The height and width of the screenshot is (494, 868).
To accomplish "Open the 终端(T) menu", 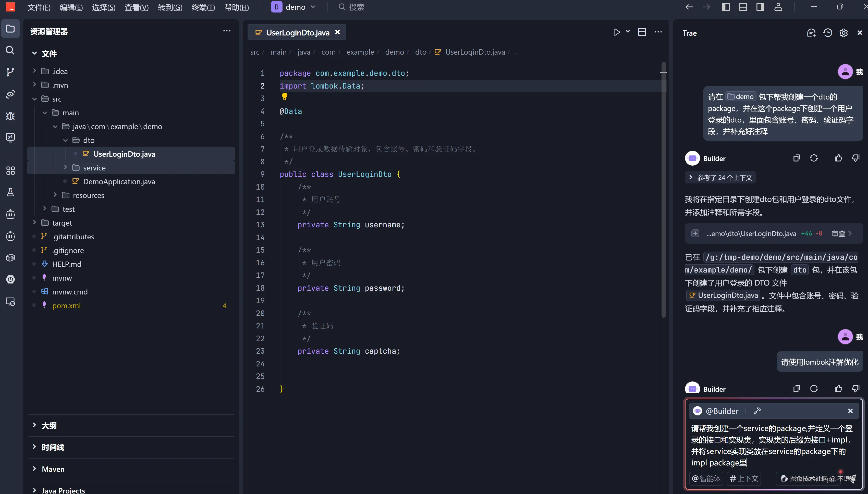I will tap(203, 7).
